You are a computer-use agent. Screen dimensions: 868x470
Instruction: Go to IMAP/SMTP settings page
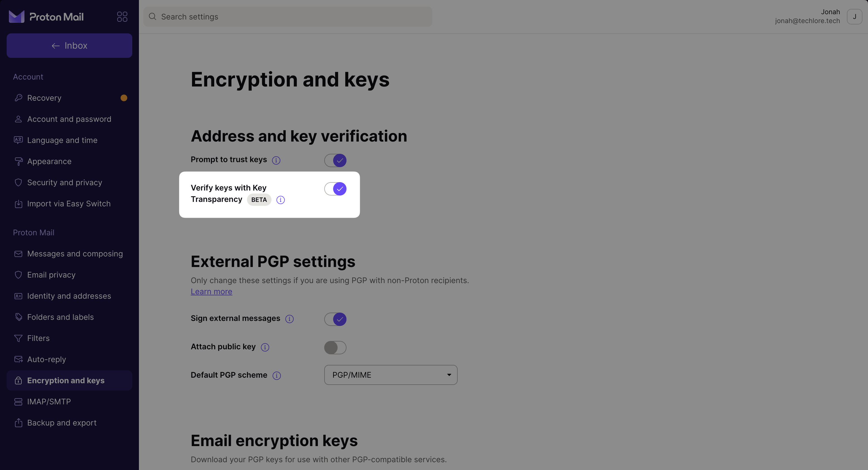click(49, 402)
